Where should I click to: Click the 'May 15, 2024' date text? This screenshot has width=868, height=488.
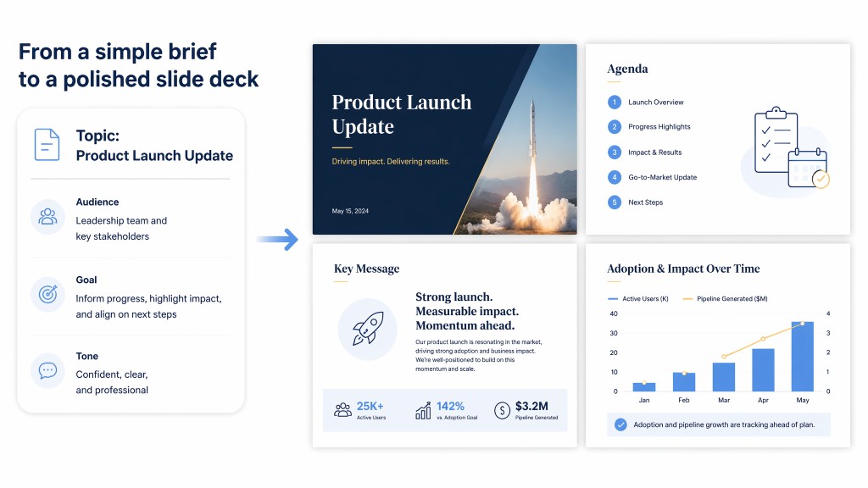pyautogui.click(x=350, y=211)
